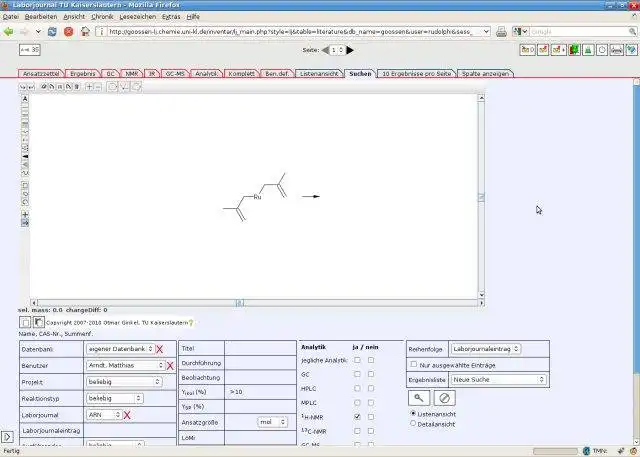Check 'ja' for HPLC analytics
The height and width of the screenshot is (457, 640).
point(358,388)
